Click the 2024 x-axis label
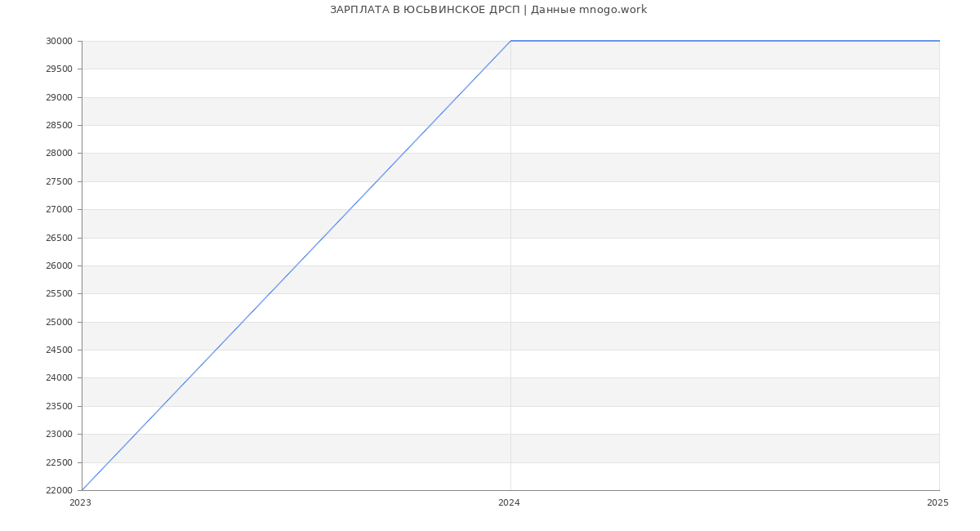This screenshot has height=531, width=980. (x=509, y=503)
